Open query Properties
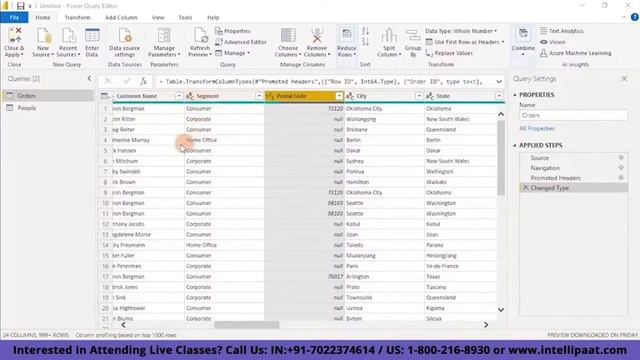The height and width of the screenshot is (360, 640). 233,31
